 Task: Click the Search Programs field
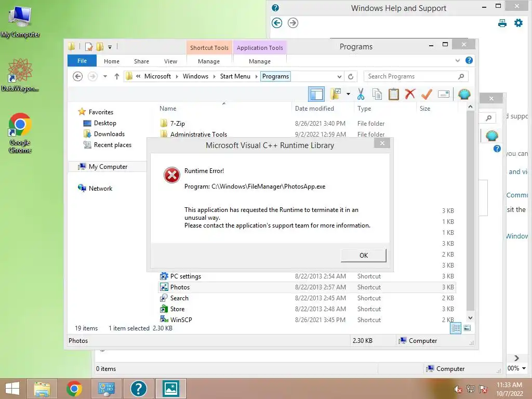[416, 76]
